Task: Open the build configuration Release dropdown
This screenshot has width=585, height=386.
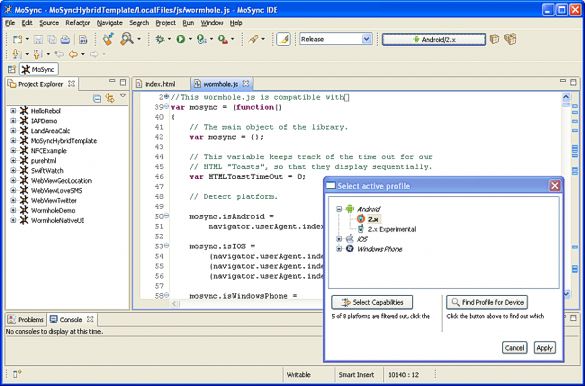Action: (x=367, y=39)
